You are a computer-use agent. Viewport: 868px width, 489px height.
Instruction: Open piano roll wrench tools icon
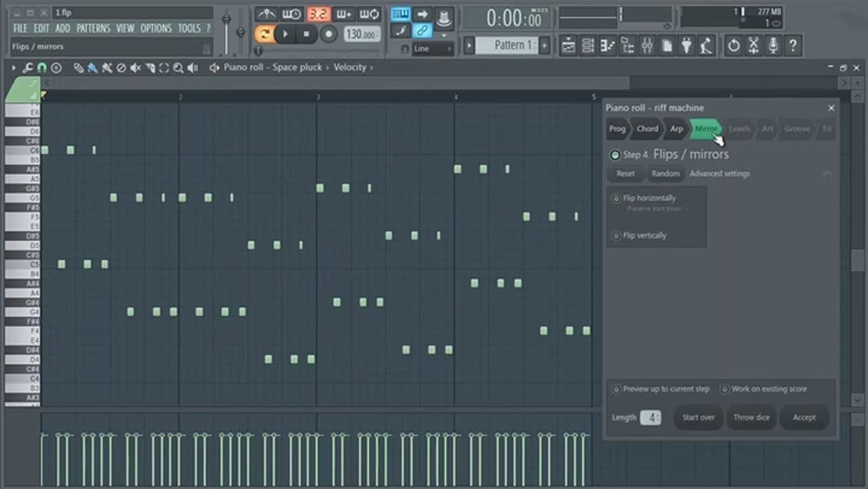point(28,68)
